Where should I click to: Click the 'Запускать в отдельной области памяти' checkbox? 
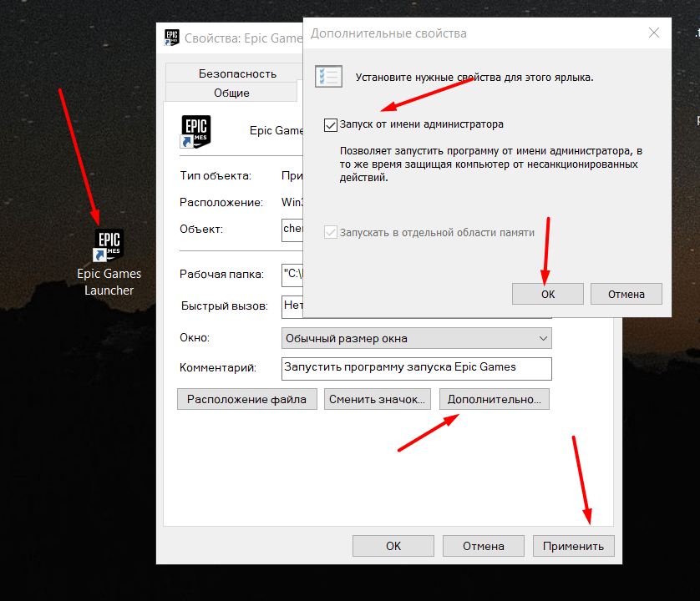331,233
